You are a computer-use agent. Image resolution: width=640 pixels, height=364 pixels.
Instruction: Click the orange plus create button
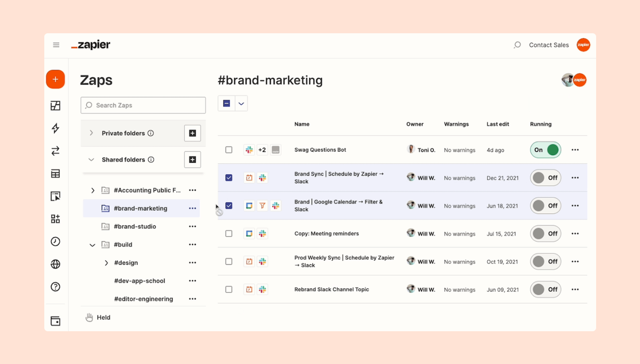(x=55, y=79)
